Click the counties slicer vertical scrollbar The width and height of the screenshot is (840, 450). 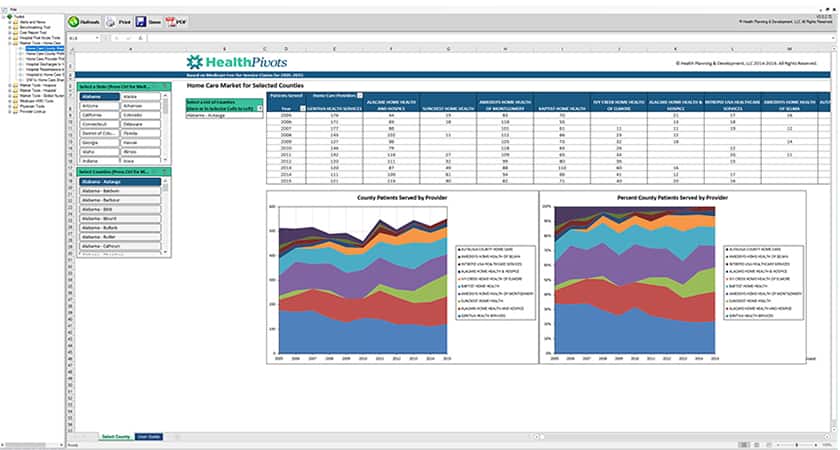pyautogui.click(x=166, y=216)
